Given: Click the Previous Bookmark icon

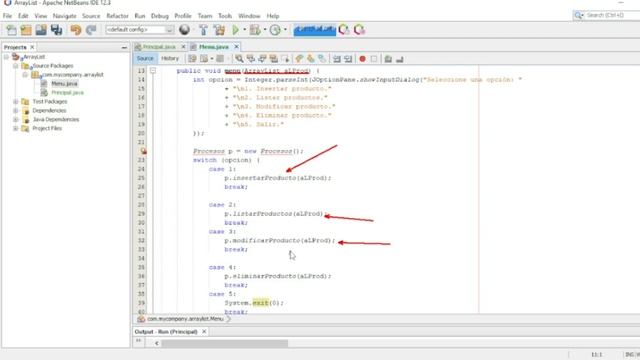Looking at the screenshot, I should (299, 59).
